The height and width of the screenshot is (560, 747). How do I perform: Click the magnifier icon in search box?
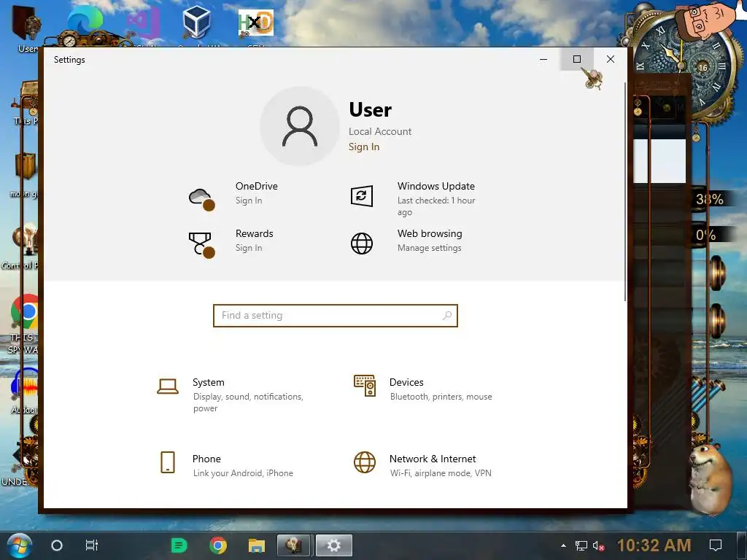pos(447,315)
